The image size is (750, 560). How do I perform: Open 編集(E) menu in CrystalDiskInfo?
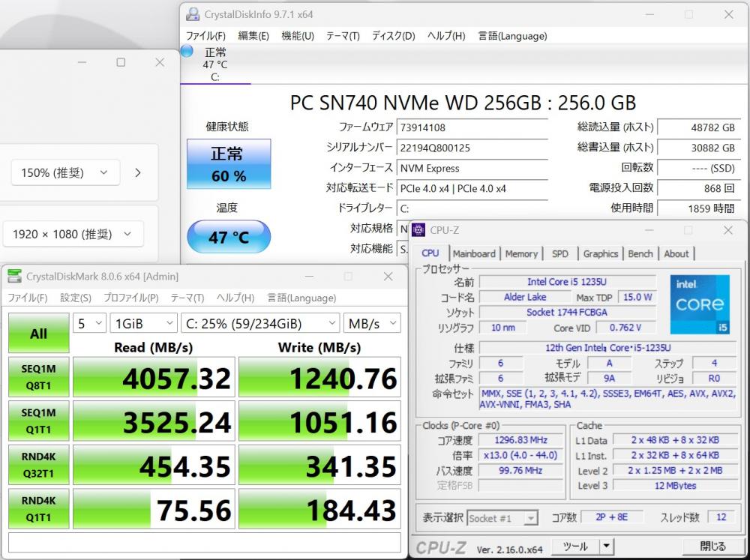[253, 36]
